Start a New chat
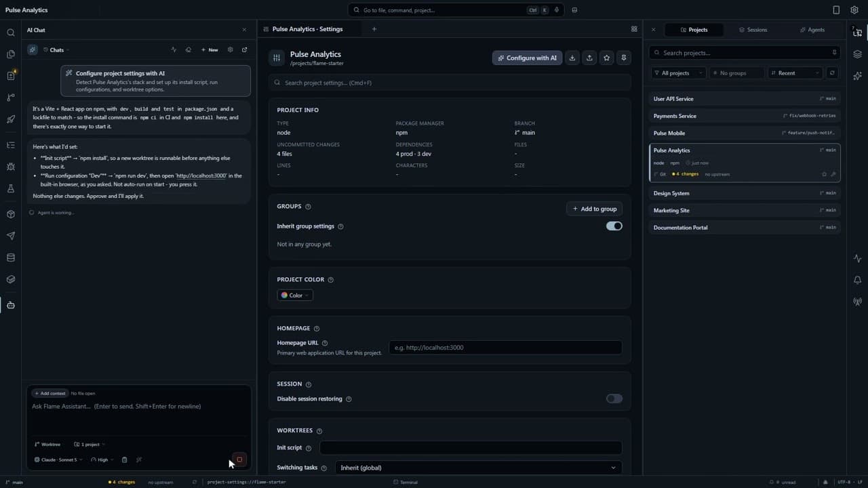 coord(210,49)
